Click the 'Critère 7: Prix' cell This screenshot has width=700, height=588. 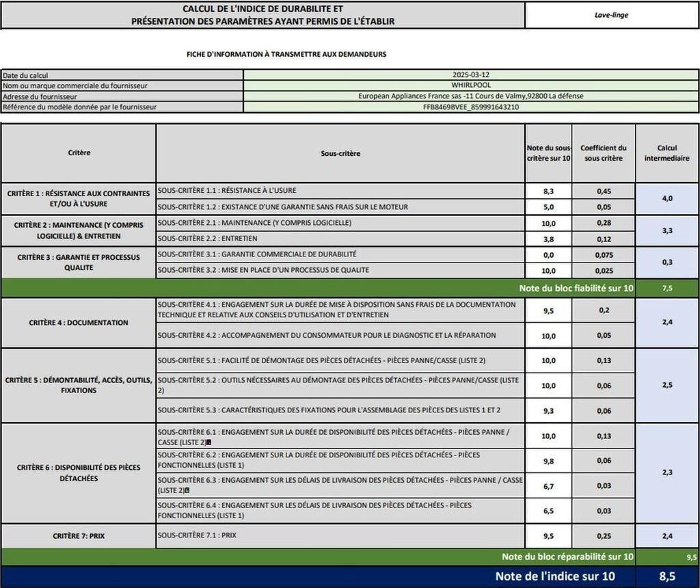click(x=79, y=536)
